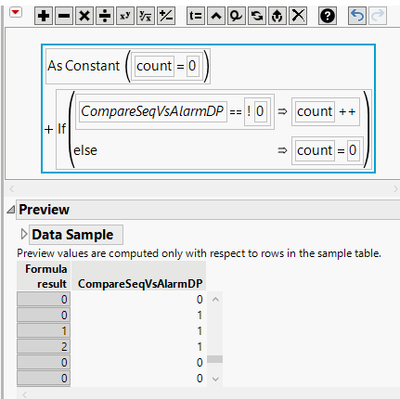This screenshot has width=400, height=399.
Task: Undo the last formula edit
Action: coord(357,16)
